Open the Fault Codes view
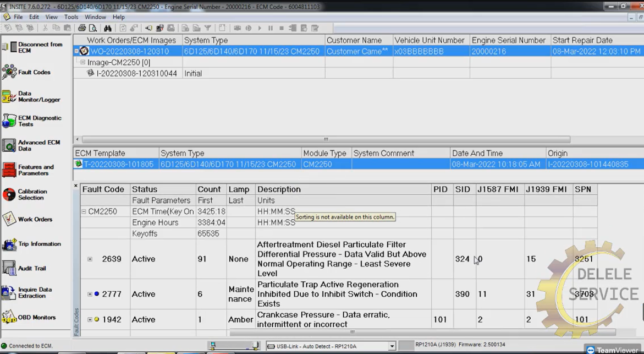 click(9, 72)
